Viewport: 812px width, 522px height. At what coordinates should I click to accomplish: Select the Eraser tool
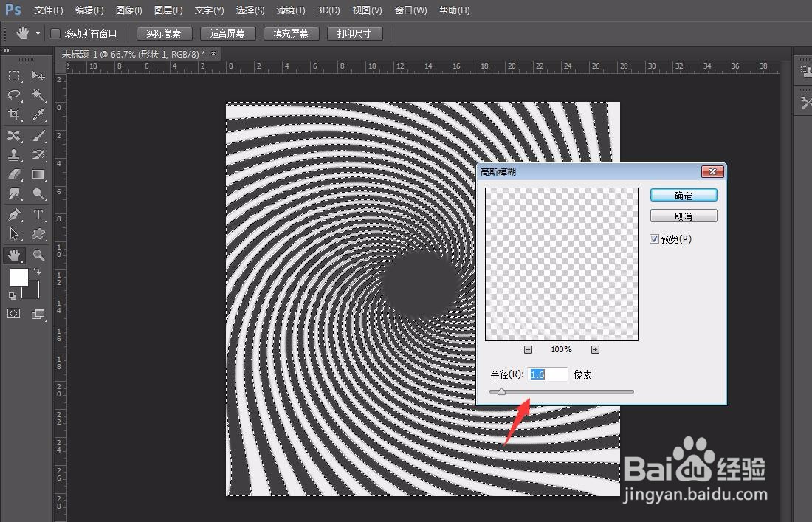14,174
